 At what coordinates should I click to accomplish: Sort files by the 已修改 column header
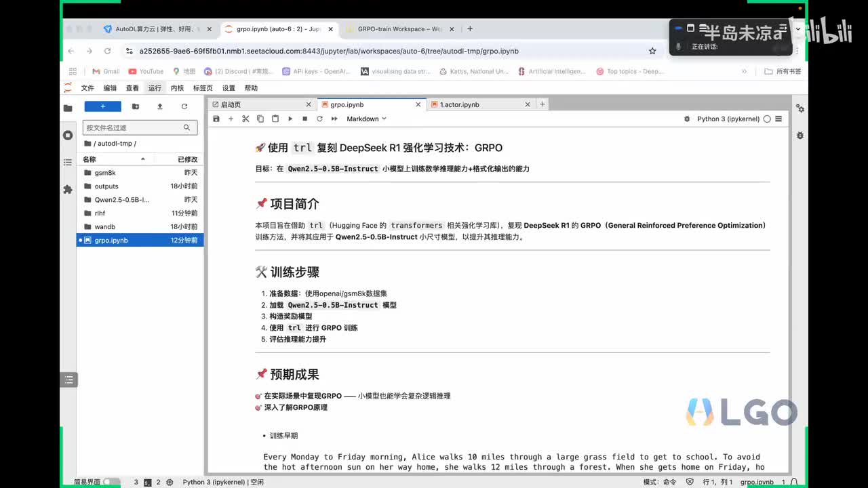pyautogui.click(x=187, y=159)
